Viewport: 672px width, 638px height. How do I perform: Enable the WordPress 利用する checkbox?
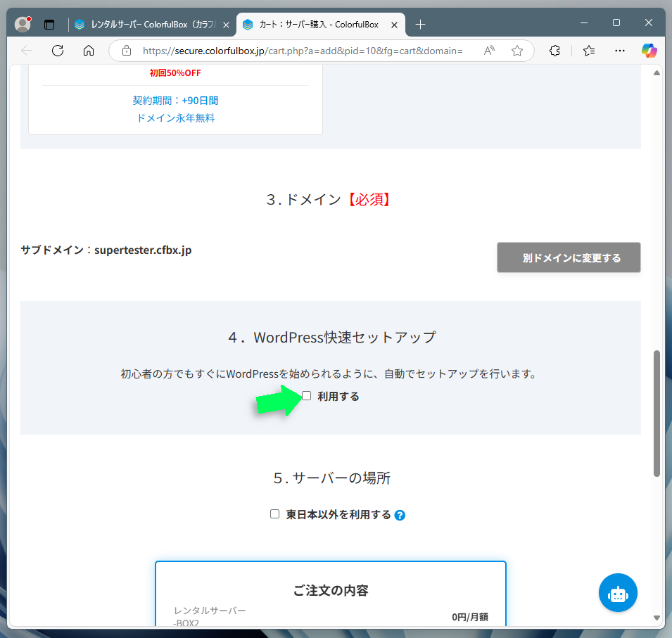coord(306,396)
